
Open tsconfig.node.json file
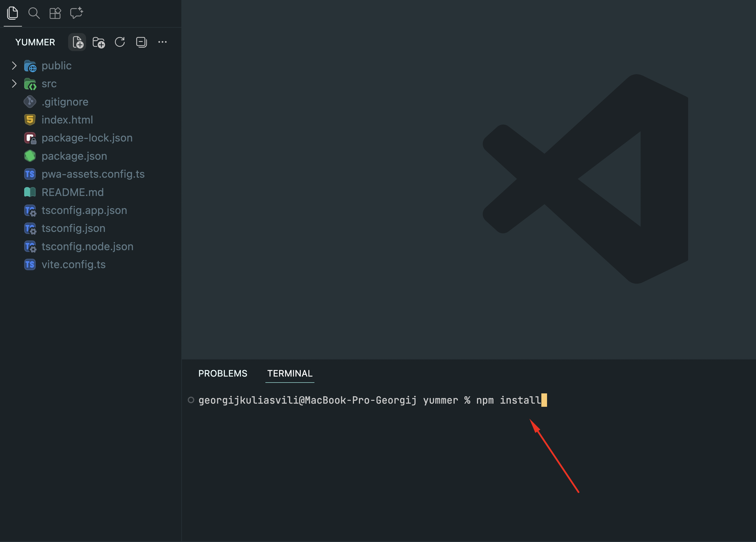pyautogui.click(x=87, y=246)
